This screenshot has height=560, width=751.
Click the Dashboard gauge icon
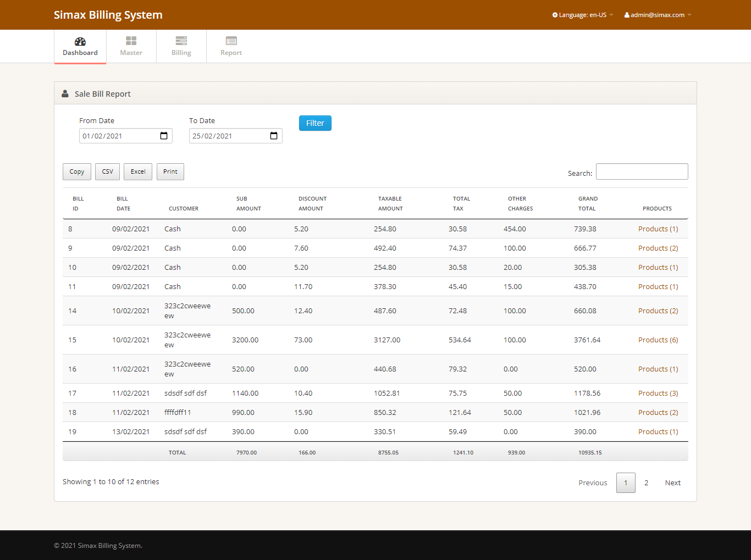[x=80, y=41]
